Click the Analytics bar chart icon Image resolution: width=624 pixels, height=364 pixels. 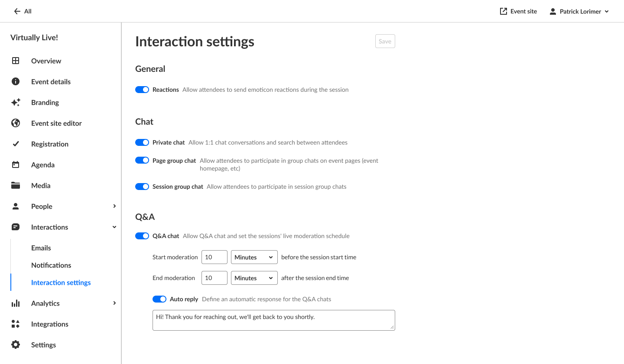pos(16,303)
